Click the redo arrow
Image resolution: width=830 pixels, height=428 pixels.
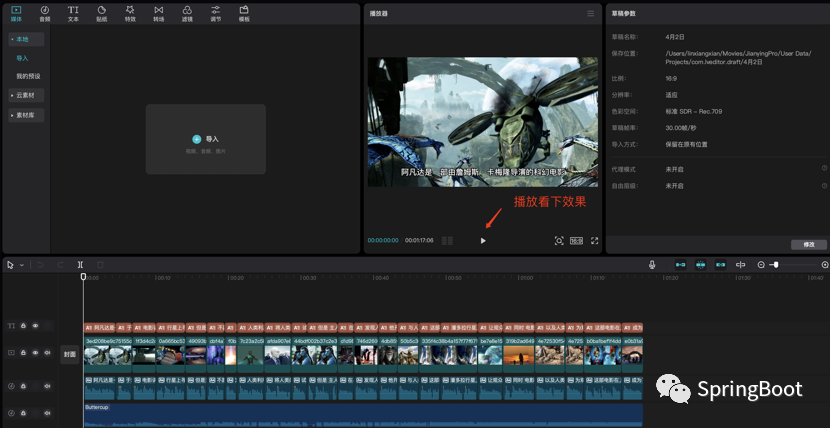[x=60, y=265]
